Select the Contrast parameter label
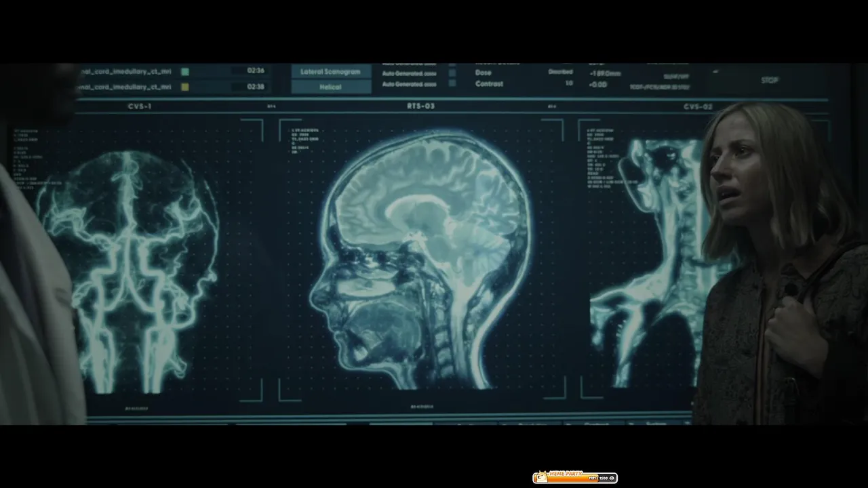The width and height of the screenshot is (868, 488). pyautogui.click(x=489, y=84)
